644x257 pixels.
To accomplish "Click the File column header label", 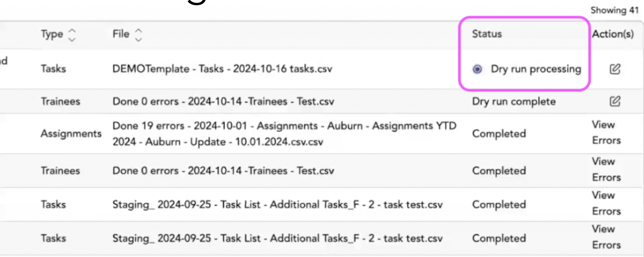I will pyautogui.click(x=121, y=34).
